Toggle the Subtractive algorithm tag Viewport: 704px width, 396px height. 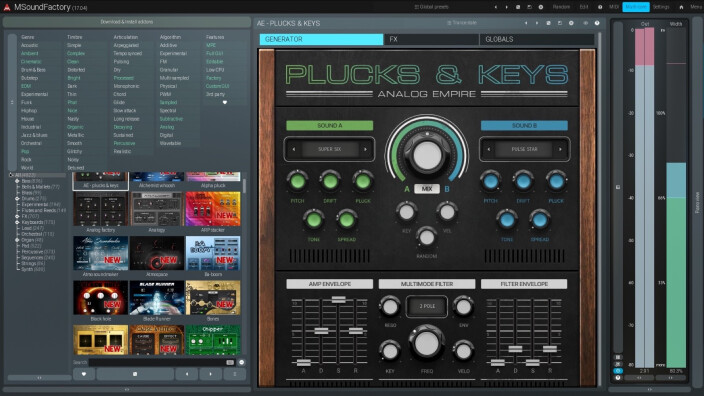[x=171, y=119]
